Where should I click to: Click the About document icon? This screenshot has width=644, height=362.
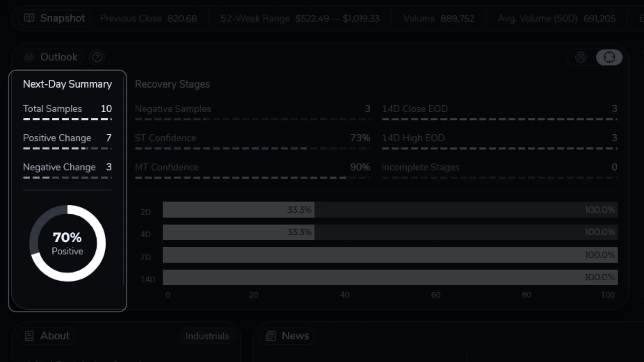pyautogui.click(x=29, y=336)
